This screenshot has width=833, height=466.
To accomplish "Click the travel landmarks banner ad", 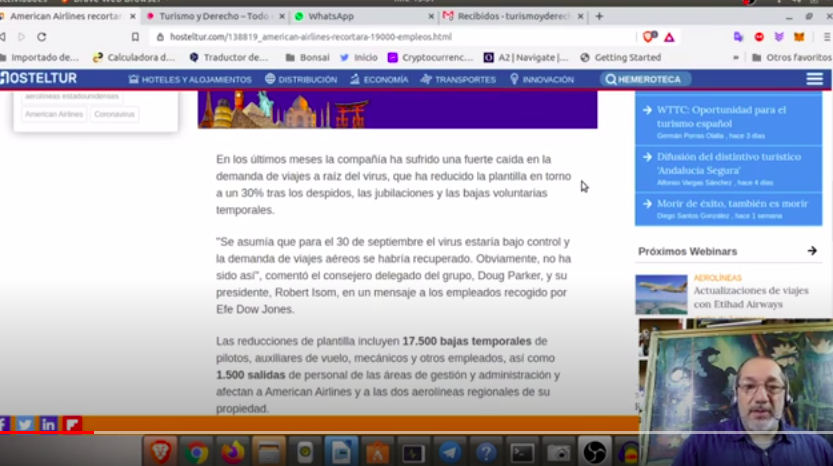I will (397, 109).
